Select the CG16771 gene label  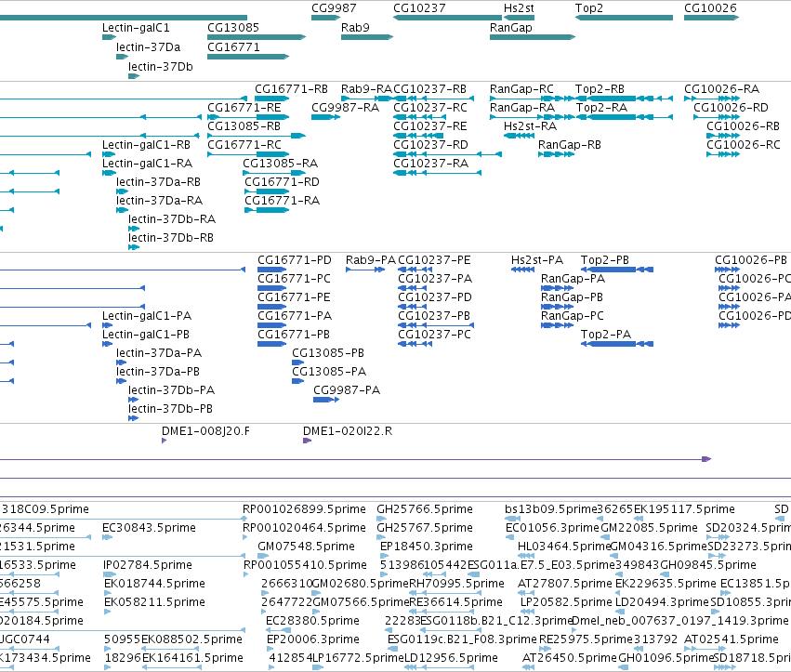233,47
